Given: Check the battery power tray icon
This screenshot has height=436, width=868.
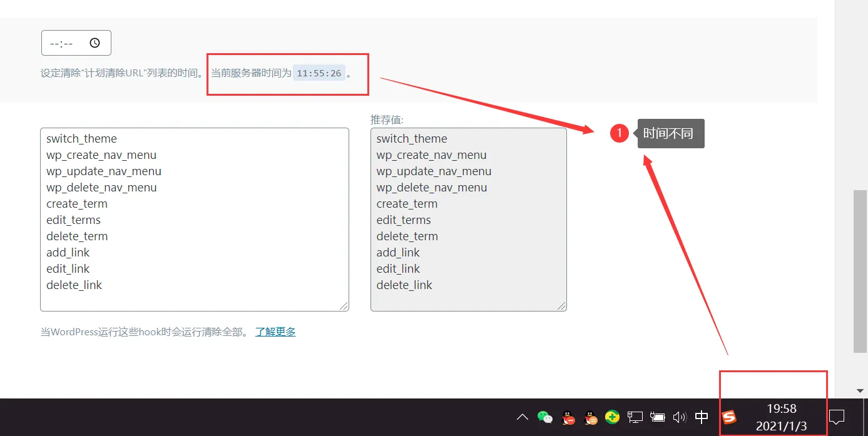Looking at the screenshot, I should coord(657,417).
